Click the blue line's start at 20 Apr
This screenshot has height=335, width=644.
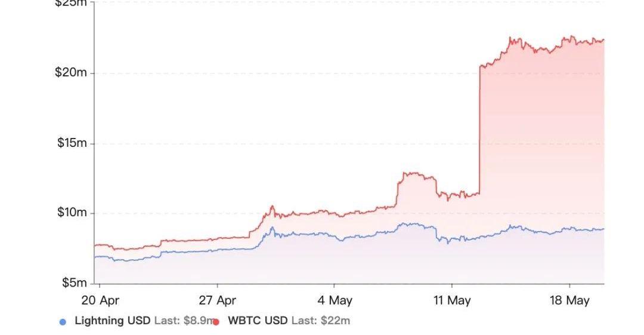click(x=97, y=257)
